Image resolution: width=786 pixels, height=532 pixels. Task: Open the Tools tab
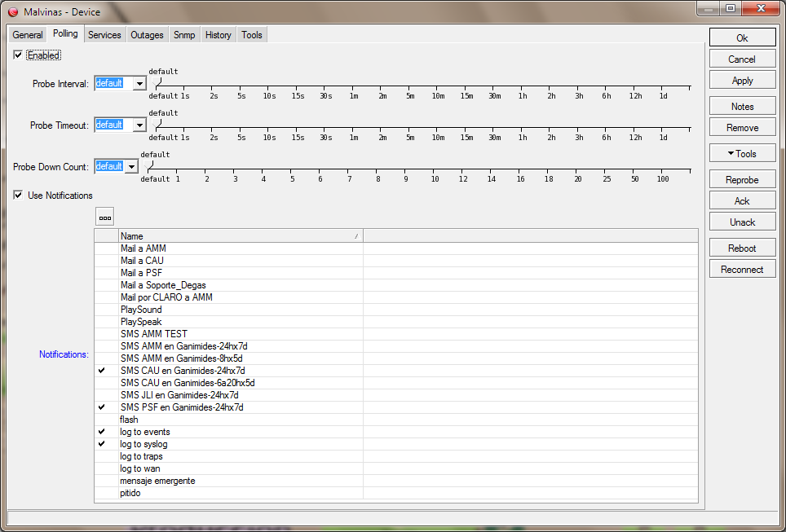pos(252,34)
